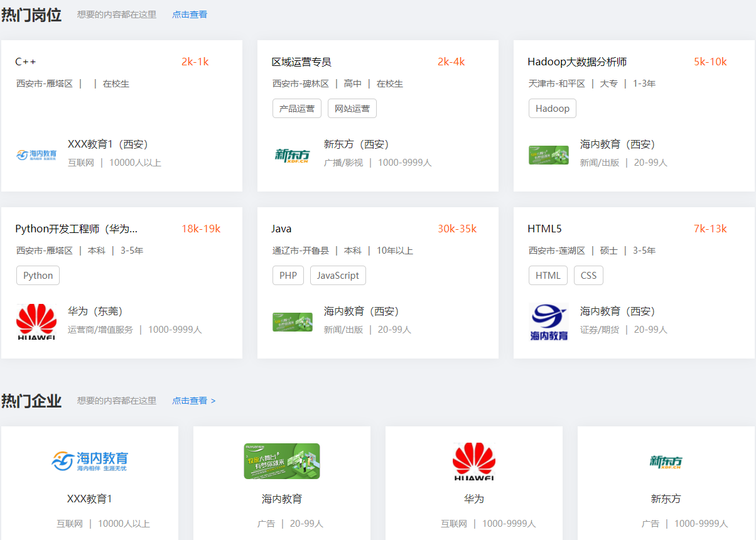
Task: Open the Java job title
Action: tap(281, 229)
